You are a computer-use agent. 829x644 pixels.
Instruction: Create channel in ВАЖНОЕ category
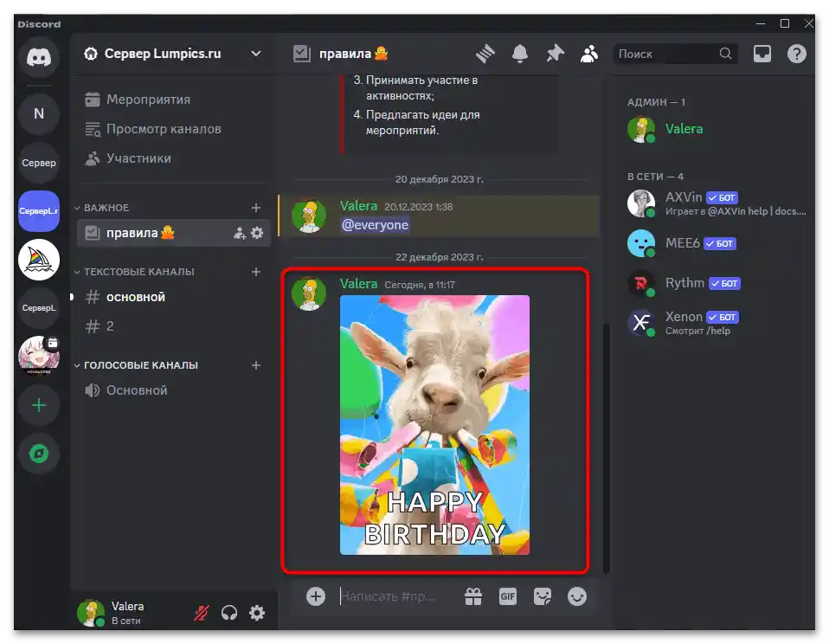256,208
